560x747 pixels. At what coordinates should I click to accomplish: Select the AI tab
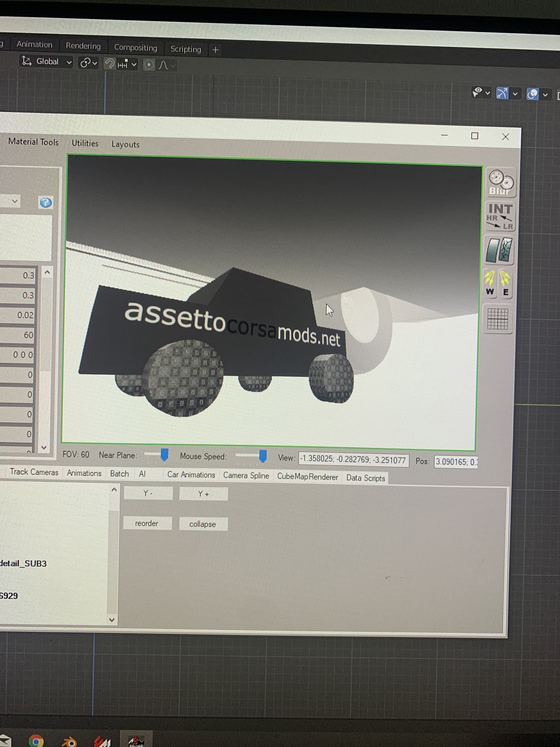pos(142,474)
